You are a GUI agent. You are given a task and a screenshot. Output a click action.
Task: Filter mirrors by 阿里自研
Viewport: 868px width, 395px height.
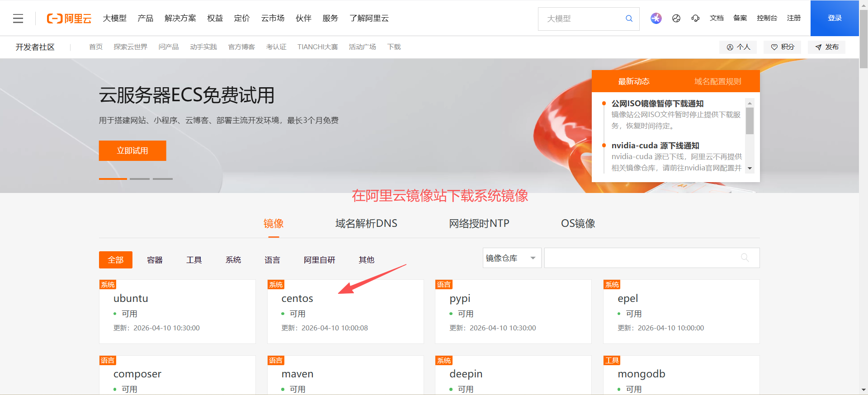pyautogui.click(x=320, y=260)
